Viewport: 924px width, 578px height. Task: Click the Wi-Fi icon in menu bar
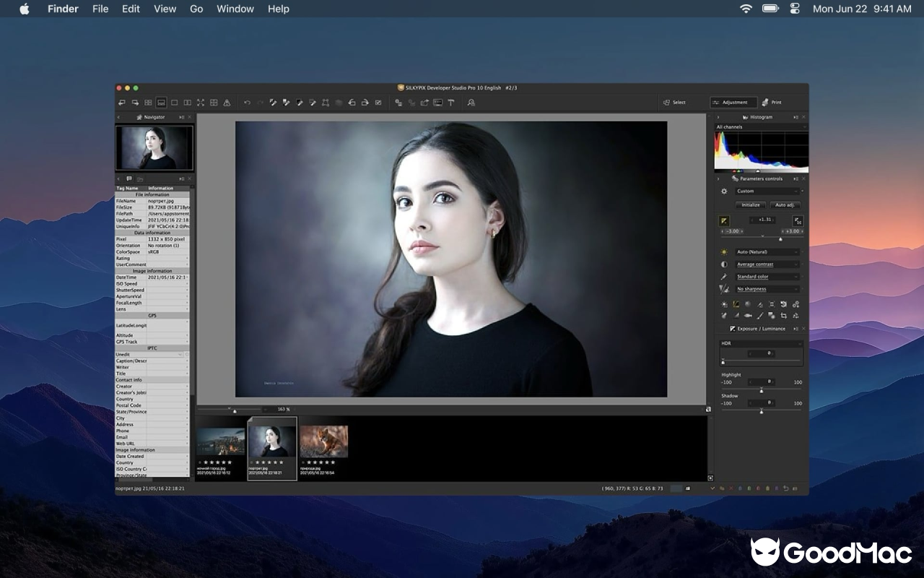pos(746,9)
